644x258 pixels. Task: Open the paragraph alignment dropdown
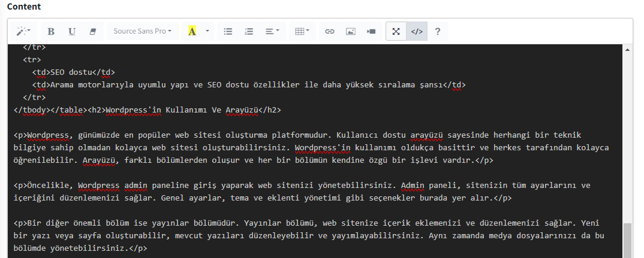[272, 31]
